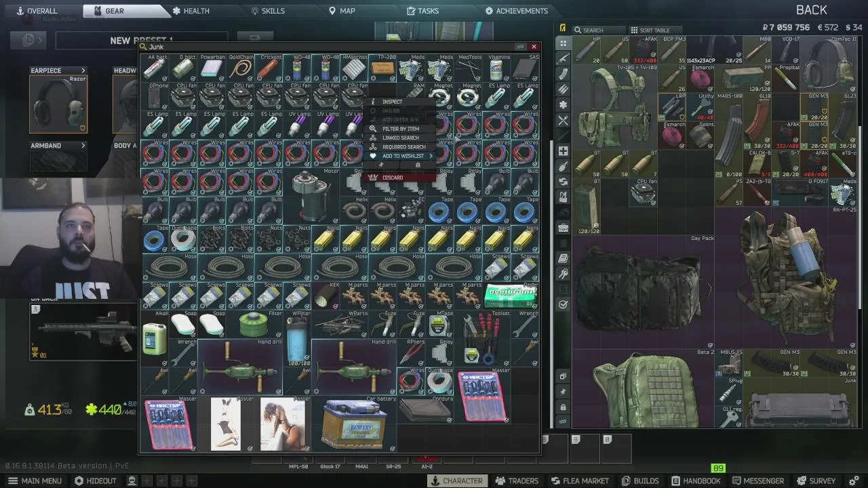
Task: Select the green Paper pack item
Action: coord(511,296)
